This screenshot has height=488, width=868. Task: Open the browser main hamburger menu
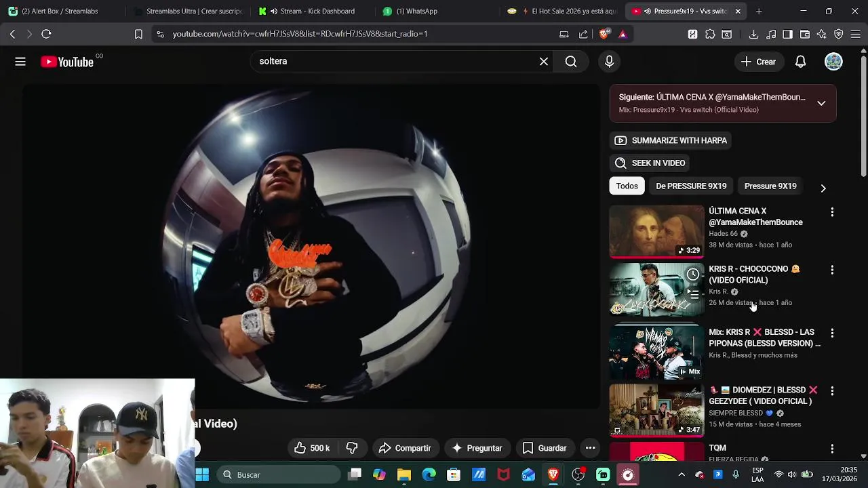(856, 34)
